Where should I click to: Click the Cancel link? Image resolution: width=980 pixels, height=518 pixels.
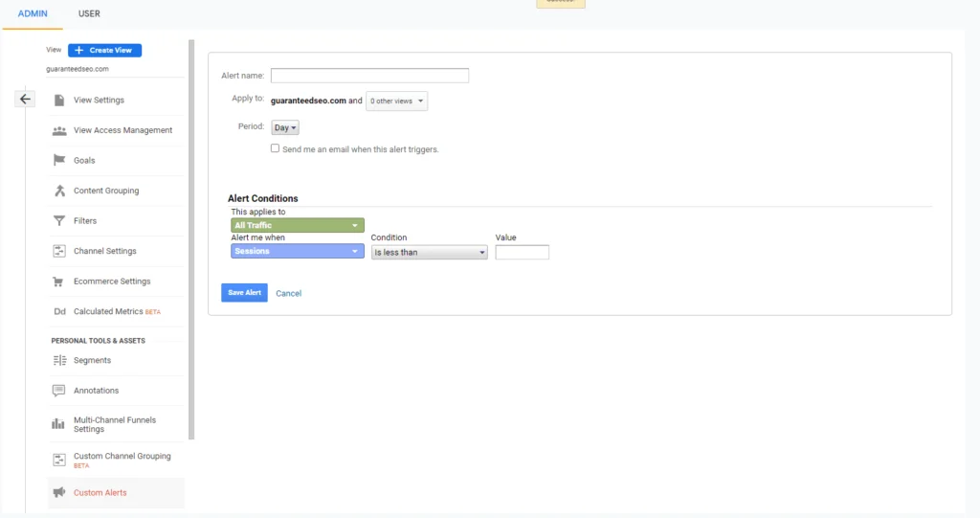[x=288, y=293]
